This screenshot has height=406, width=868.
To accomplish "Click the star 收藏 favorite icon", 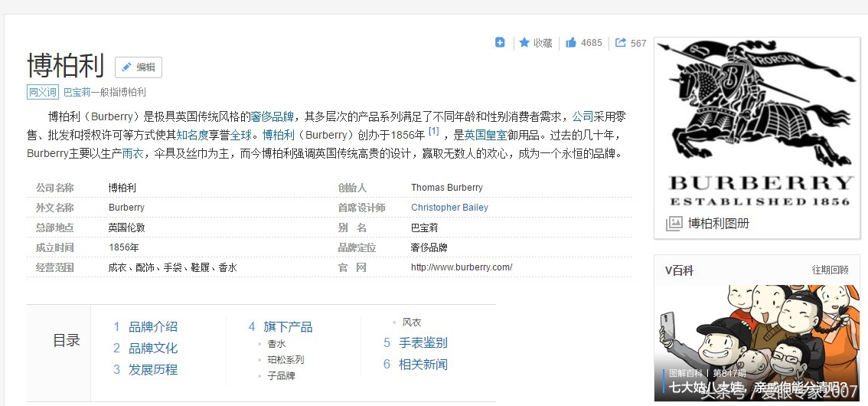I will click(x=524, y=43).
